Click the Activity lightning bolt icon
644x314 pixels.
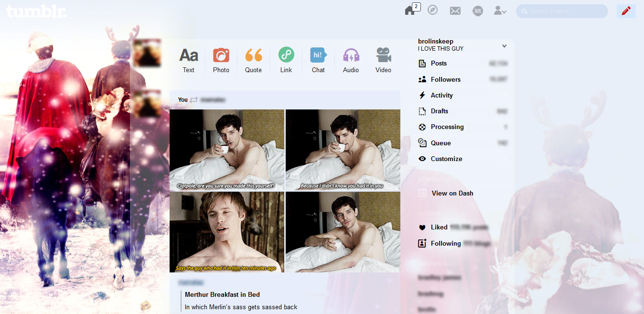click(422, 95)
